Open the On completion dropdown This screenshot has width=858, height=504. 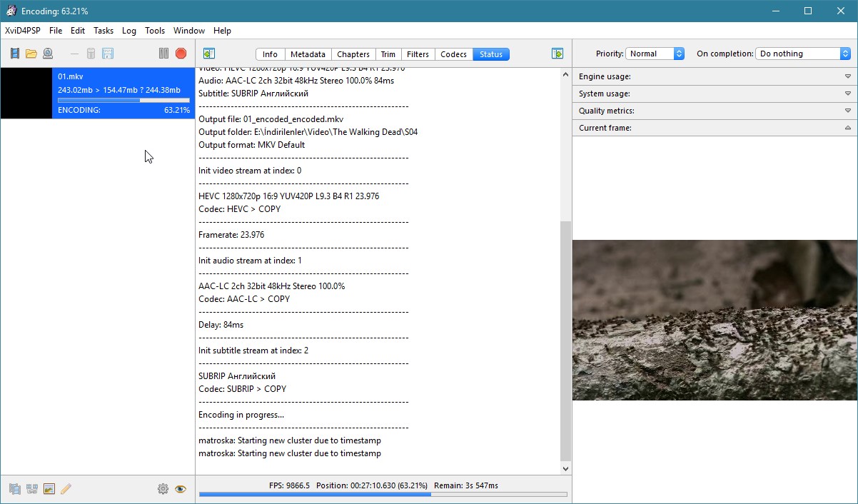click(803, 54)
